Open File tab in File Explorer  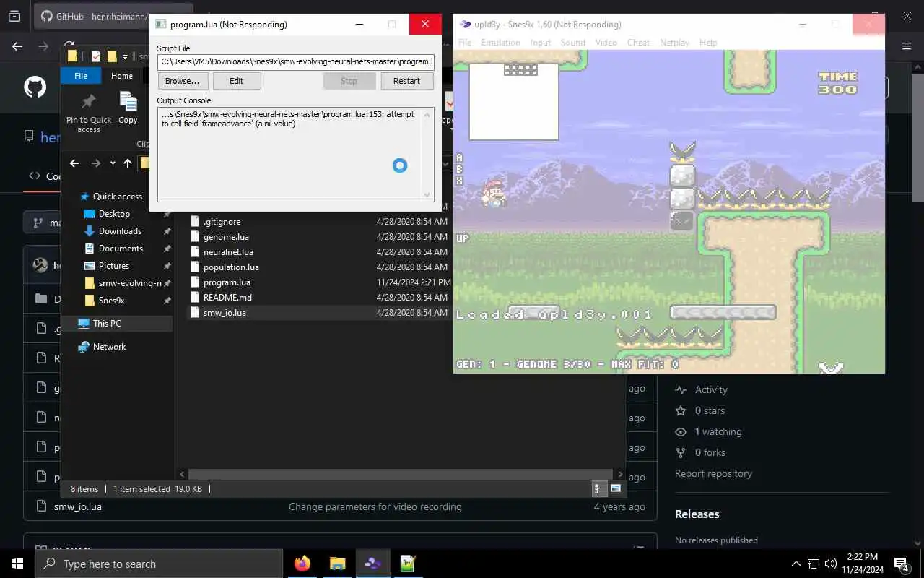[x=81, y=76]
